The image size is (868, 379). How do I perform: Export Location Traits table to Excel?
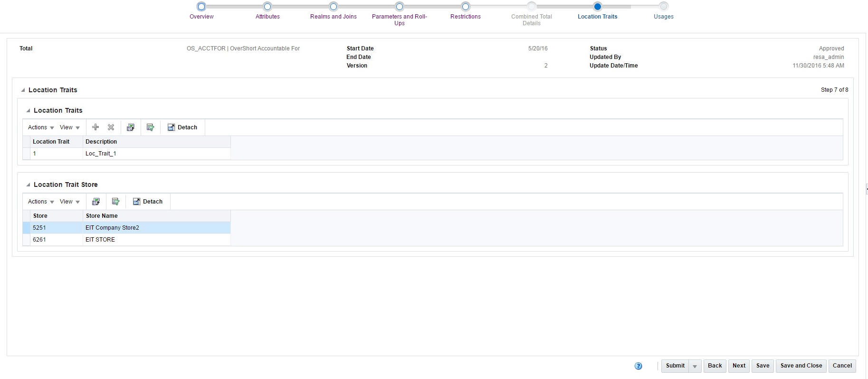(x=131, y=127)
